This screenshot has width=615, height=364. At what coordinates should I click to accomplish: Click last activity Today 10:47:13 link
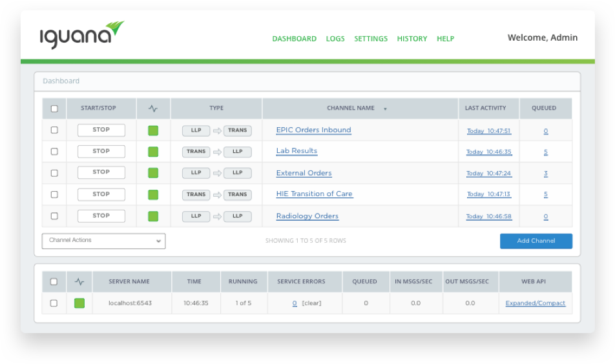(x=488, y=194)
